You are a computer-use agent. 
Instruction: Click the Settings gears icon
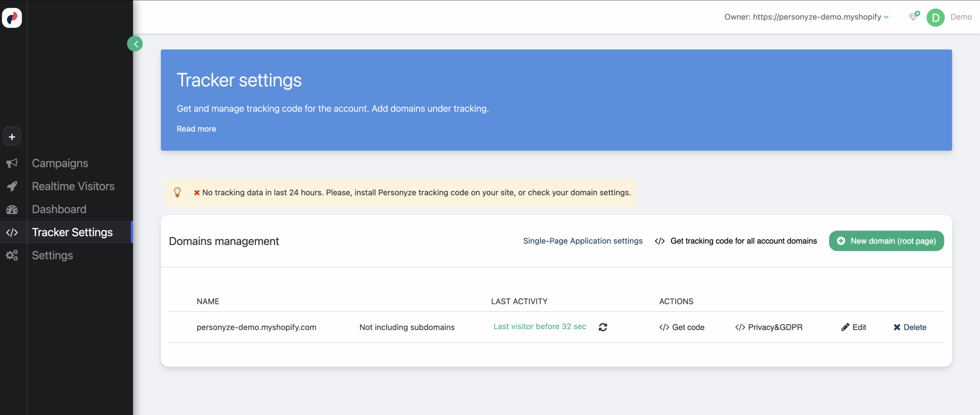12,255
